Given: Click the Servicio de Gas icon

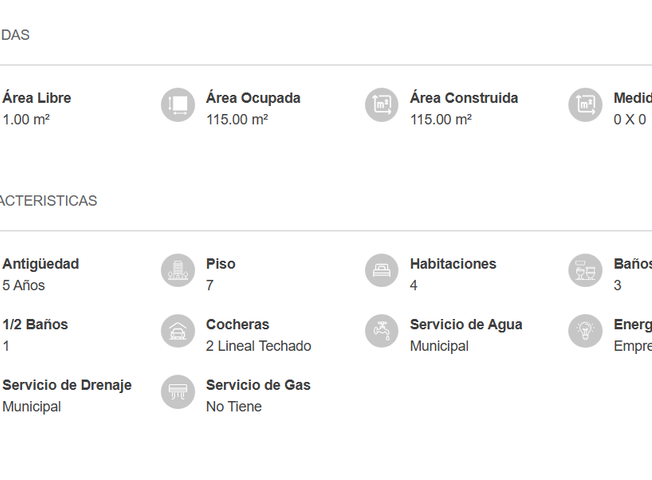Looking at the screenshot, I should [x=178, y=392].
